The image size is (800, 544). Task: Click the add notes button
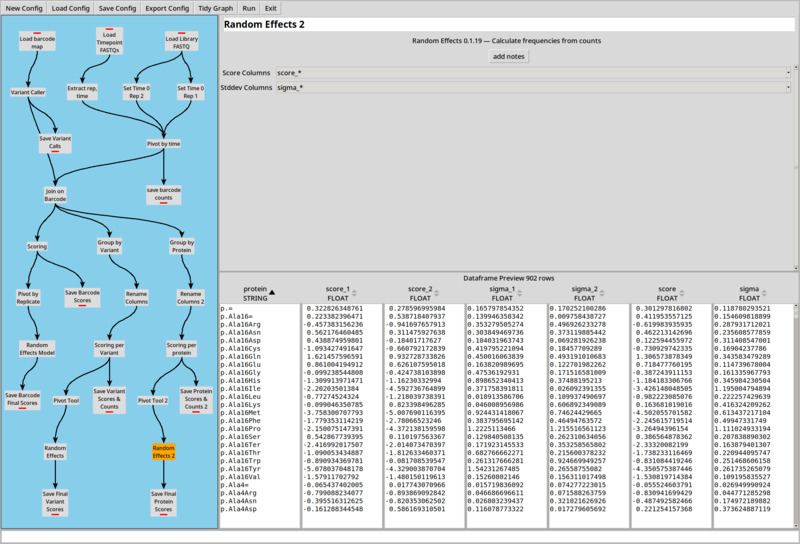point(509,56)
